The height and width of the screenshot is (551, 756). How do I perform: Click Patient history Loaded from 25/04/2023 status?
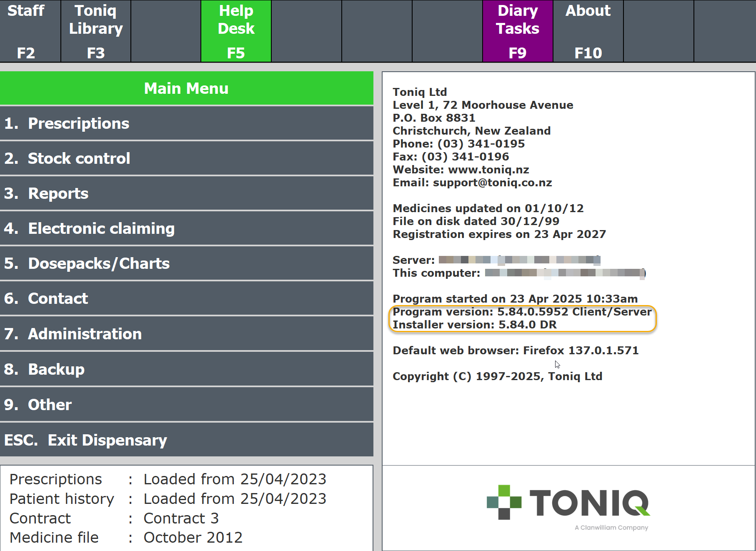[168, 499]
